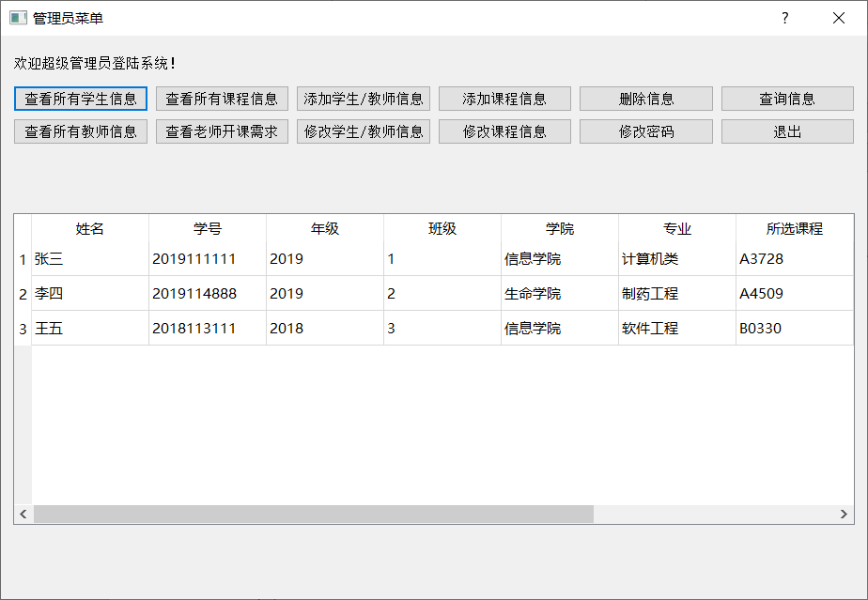
Task: Select 张三's grade cell 2019
Action: (325, 258)
